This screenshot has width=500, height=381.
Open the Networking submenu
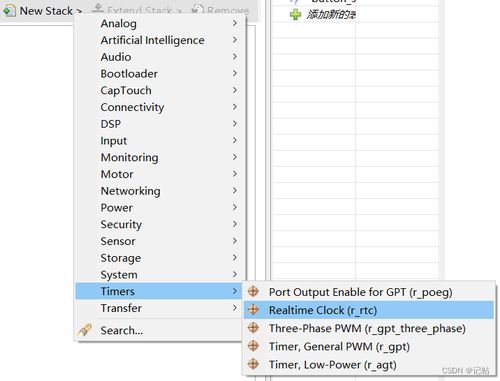point(160,191)
